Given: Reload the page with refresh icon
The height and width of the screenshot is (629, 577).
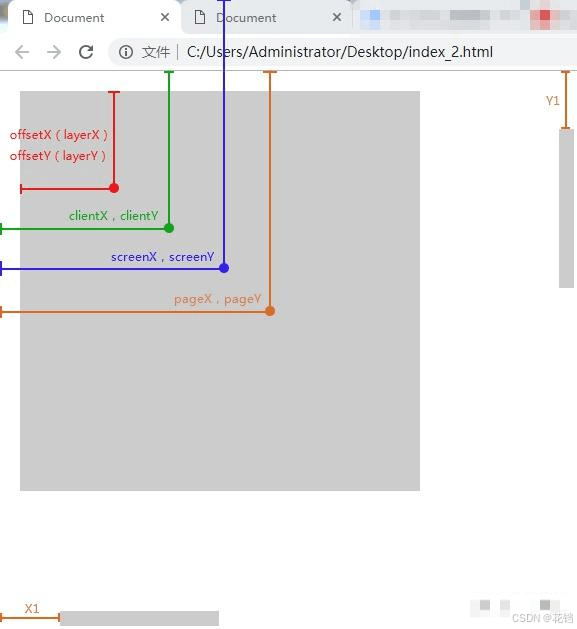Looking at the screenshot, I should point(86,52).
